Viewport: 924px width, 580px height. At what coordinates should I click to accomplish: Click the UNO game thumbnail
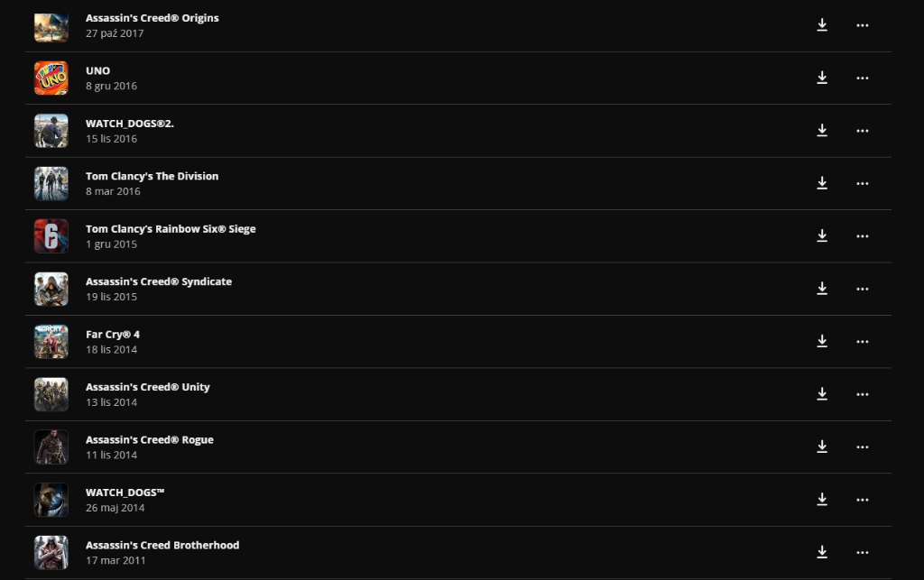[x=51, y=78]
